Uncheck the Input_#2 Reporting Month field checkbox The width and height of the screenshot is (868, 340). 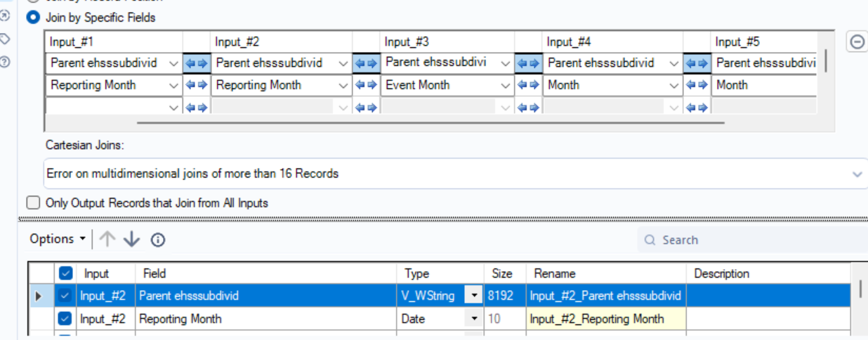65,319
